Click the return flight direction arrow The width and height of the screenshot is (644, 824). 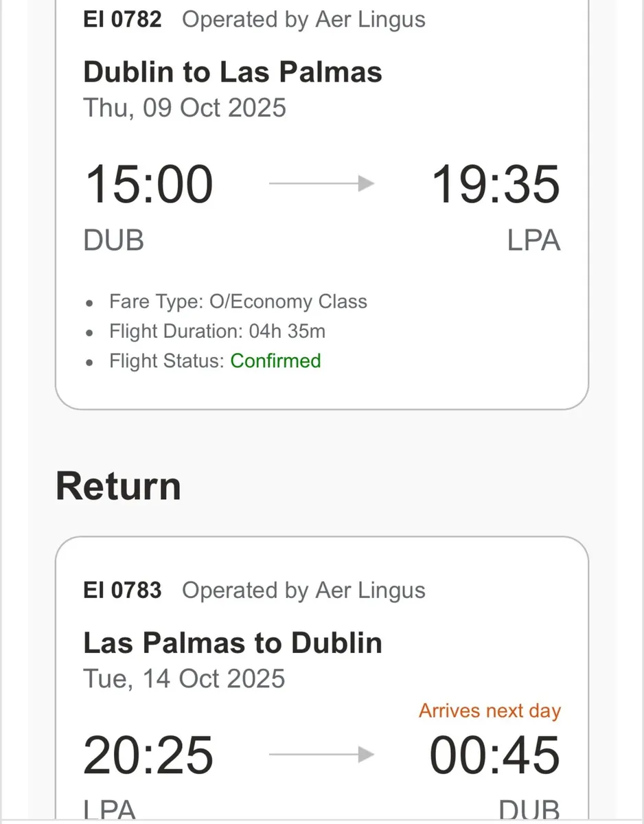coord(321,755)
